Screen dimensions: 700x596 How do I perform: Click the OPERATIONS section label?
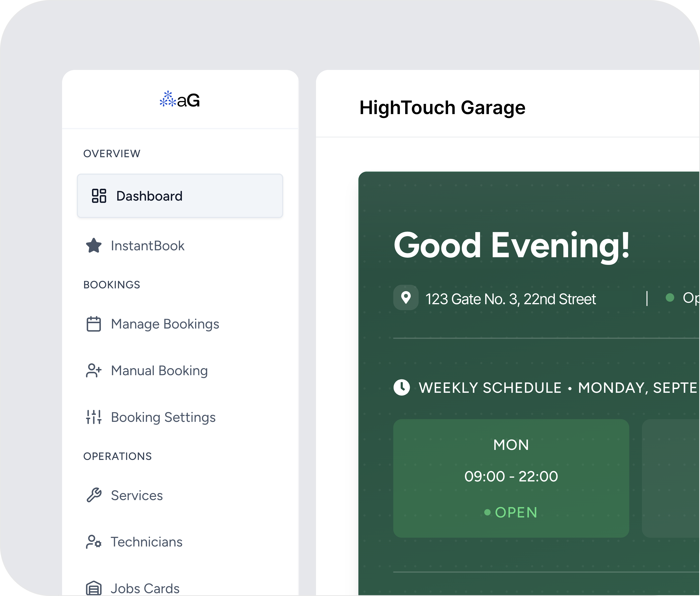coord(118,457)
